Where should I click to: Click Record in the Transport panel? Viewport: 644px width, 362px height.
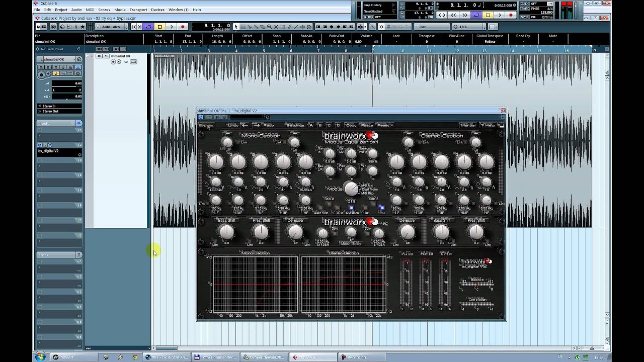pos(511,15)
